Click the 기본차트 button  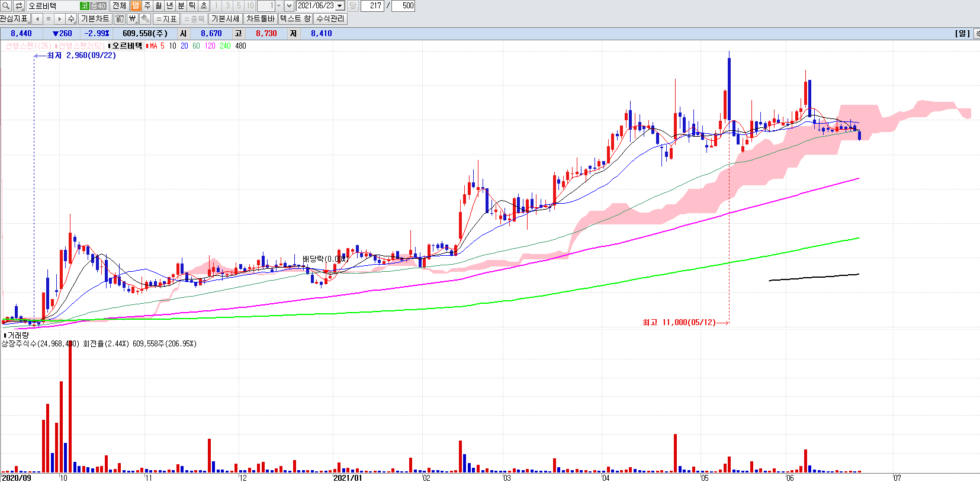95,19
